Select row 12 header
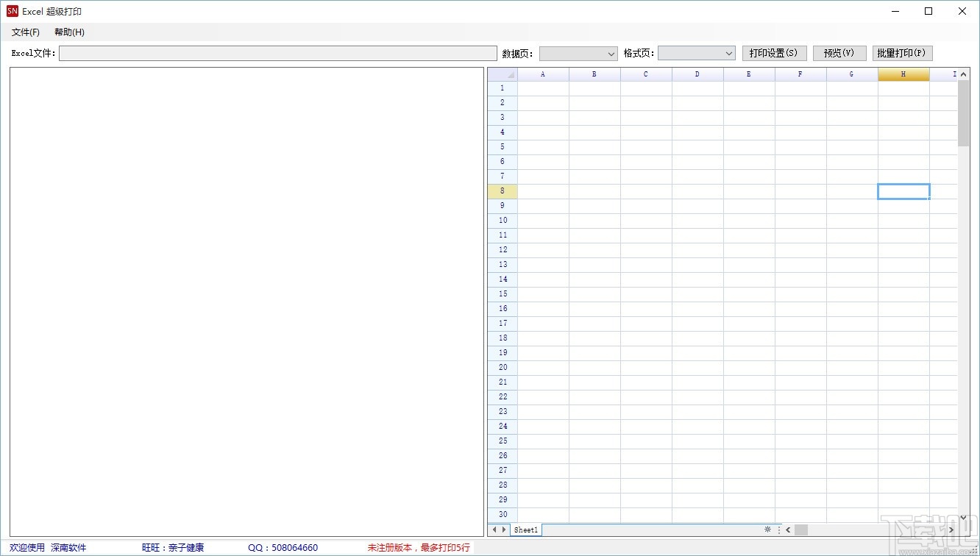 (x=503, y=250)
